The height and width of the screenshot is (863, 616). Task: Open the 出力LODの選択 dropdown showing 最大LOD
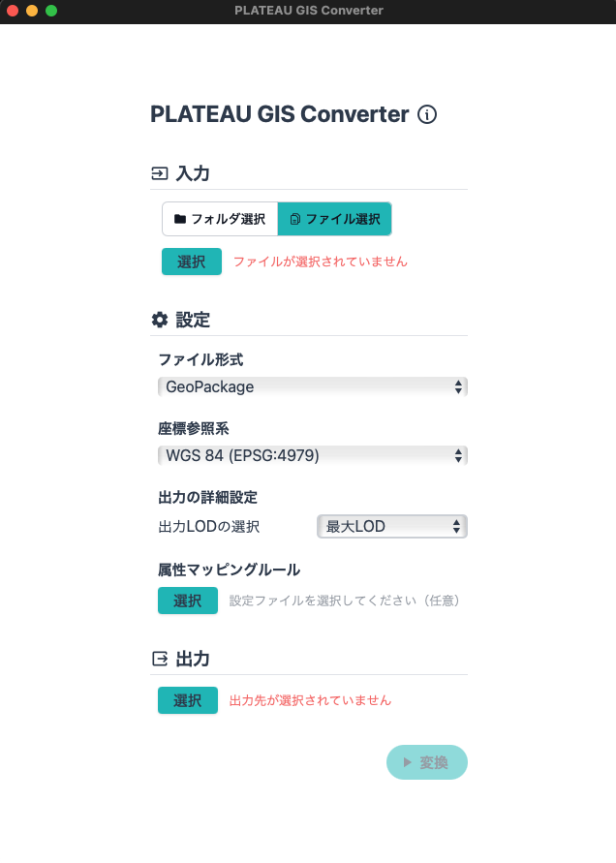point(391,526)
